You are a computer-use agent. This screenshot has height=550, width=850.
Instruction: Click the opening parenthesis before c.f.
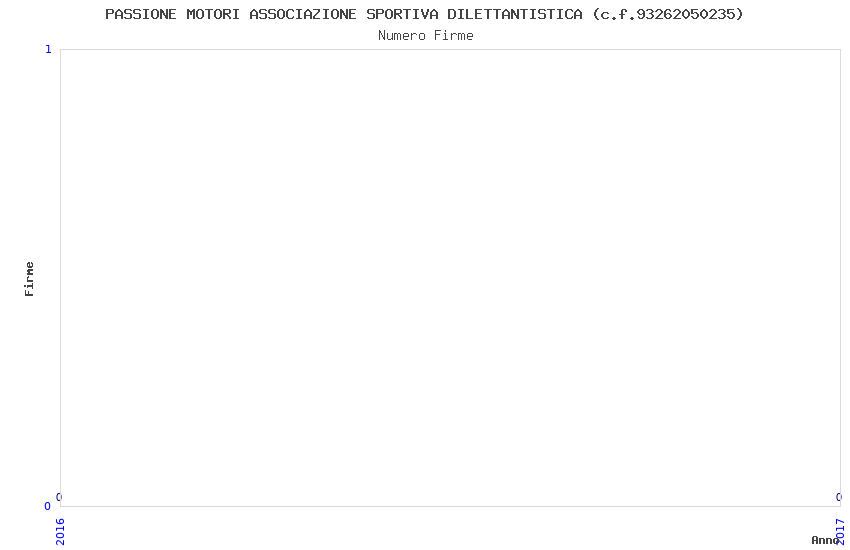click(x=596, y=14)
